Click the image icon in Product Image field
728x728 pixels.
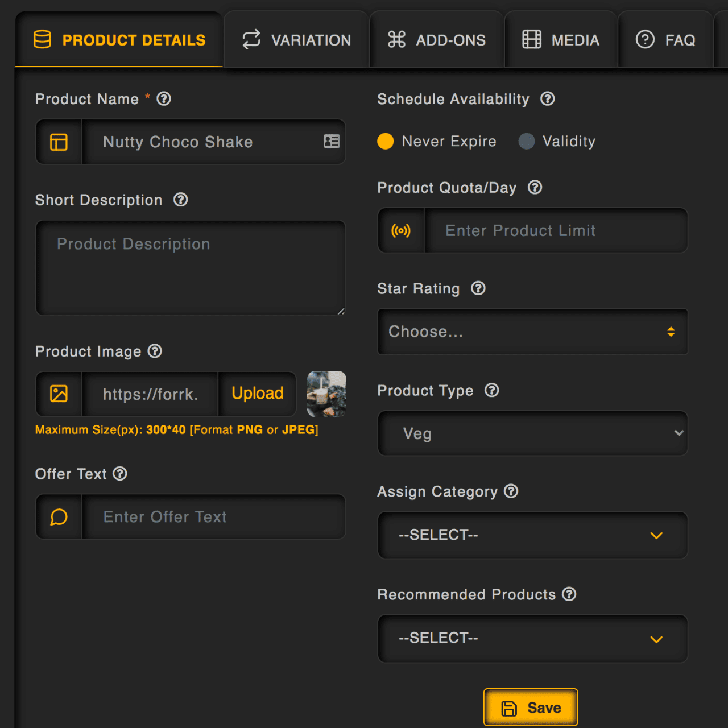(x=59, y=394)
